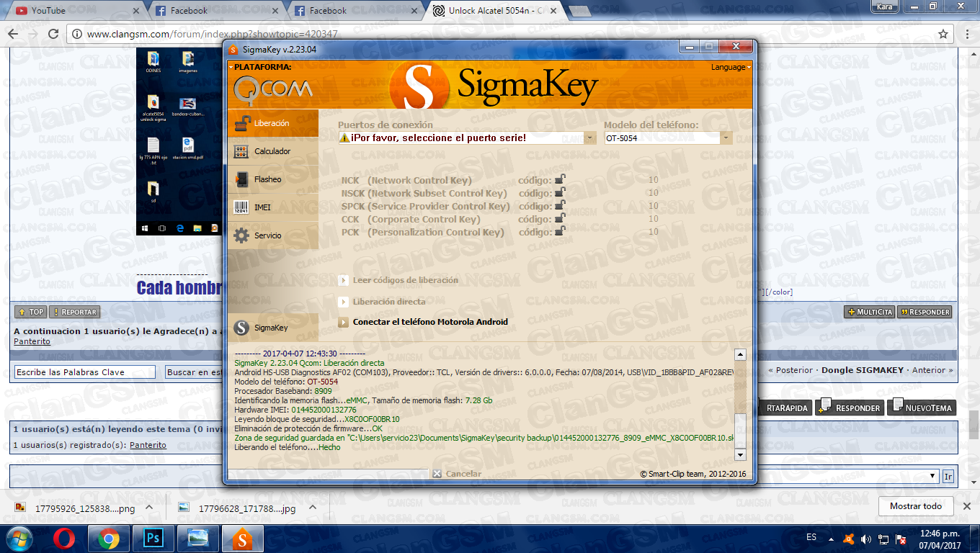Viewport: 980px width, 553px height.
Task: Open the Servicio gear section
Action: click(x=272, y=235)
